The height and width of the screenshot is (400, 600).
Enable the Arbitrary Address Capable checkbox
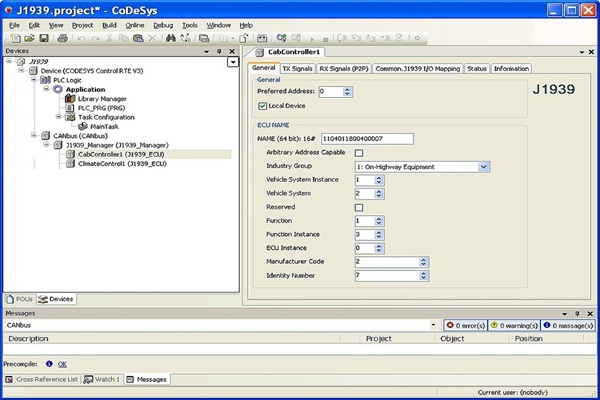(359, 152)
